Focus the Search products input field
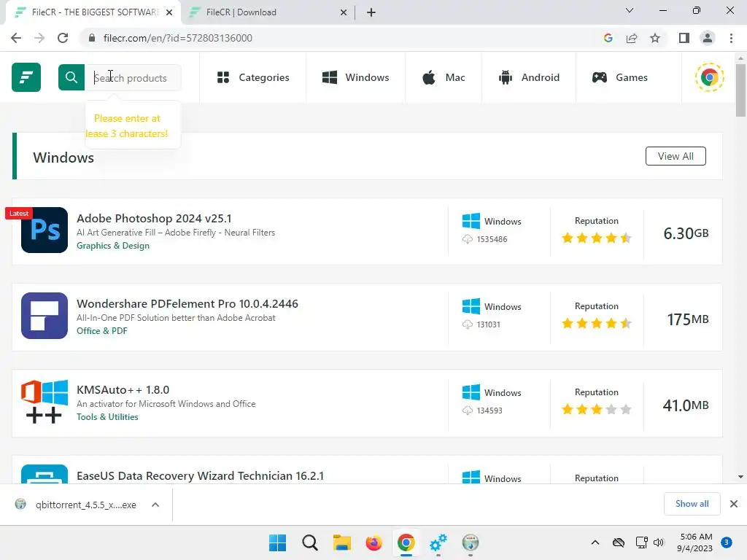Viewport: 747px width, 560px height. tap(133, 77)
